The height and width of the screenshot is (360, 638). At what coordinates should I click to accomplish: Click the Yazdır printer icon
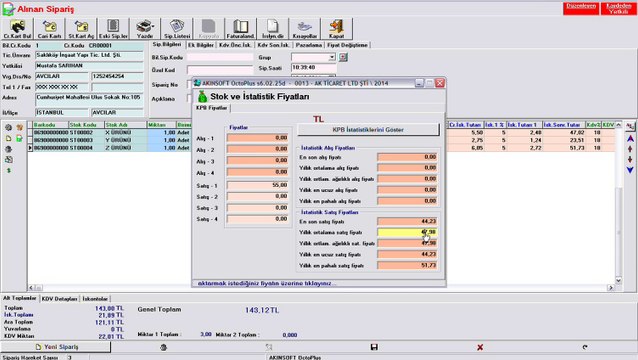pyautogui.click(x=145, y=28)
